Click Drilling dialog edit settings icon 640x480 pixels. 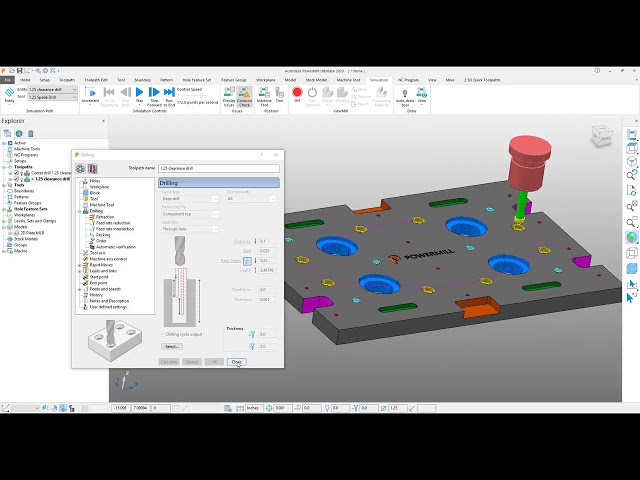tap(93, 169)
